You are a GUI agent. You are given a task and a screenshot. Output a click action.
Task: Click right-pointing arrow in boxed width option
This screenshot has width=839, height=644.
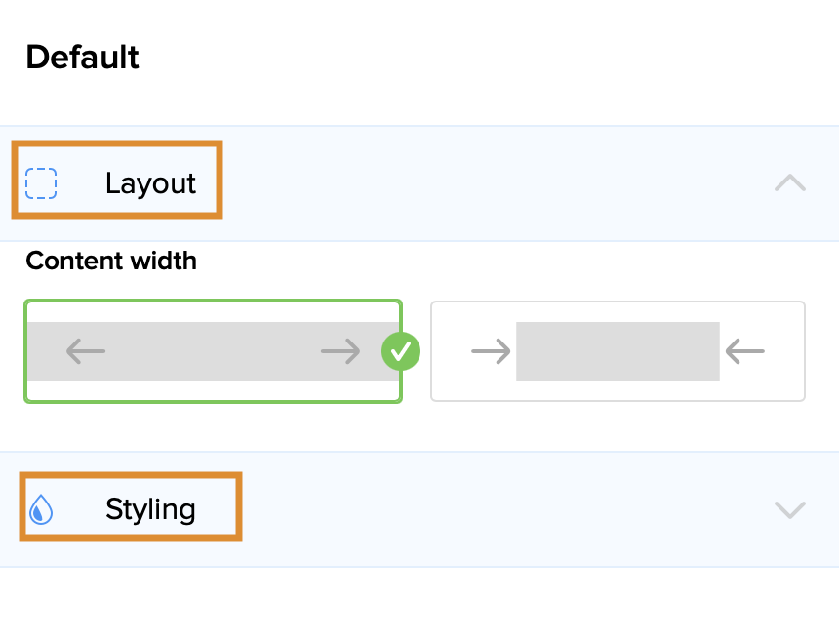point(491,351)
